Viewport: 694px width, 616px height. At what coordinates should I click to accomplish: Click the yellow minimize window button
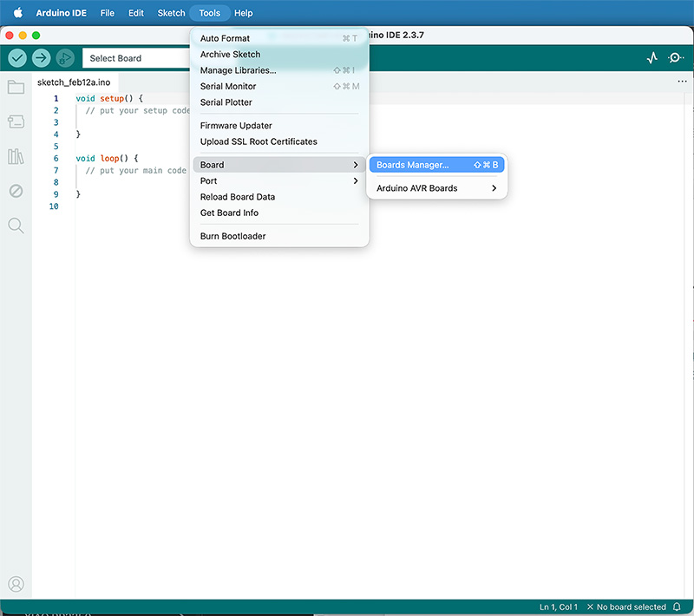tap(23, 35)
